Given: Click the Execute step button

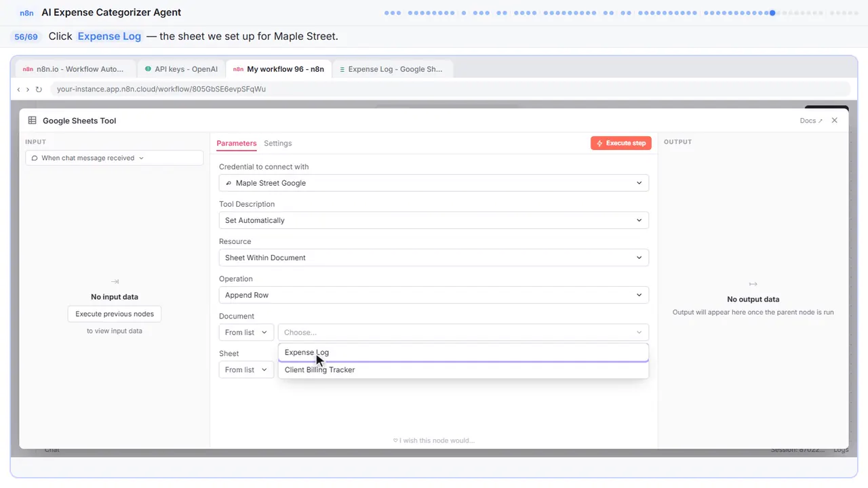Looking at the screenshot, I should click(x=621, y=143).
